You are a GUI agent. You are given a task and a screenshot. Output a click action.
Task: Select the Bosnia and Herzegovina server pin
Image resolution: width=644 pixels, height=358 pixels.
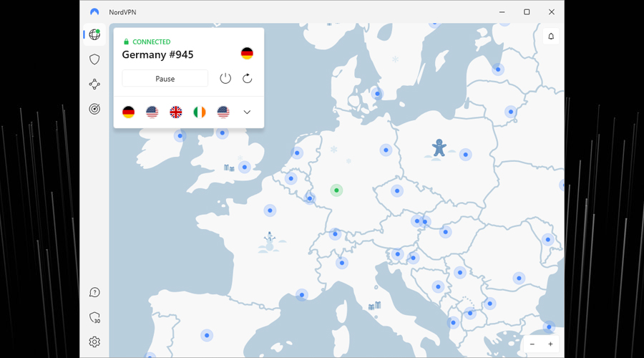click(x=438, y=286)
